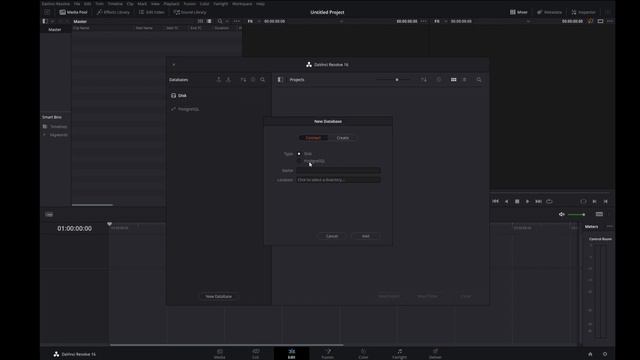Click the sort projects icon
Viewport: 640px width, 360px height.
click(424, 80)
